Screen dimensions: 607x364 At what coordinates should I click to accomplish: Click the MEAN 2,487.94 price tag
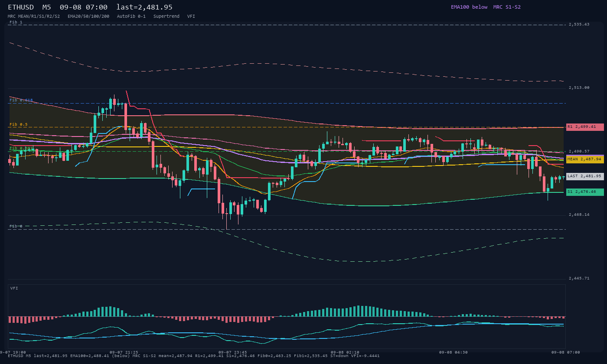(x=585, y=159)
